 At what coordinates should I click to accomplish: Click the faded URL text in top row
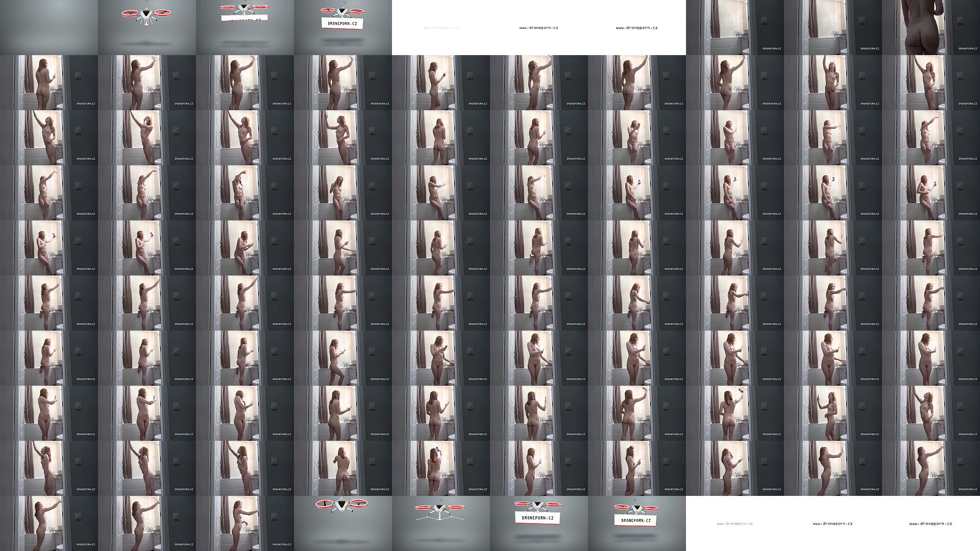click(x=441, y=28)
